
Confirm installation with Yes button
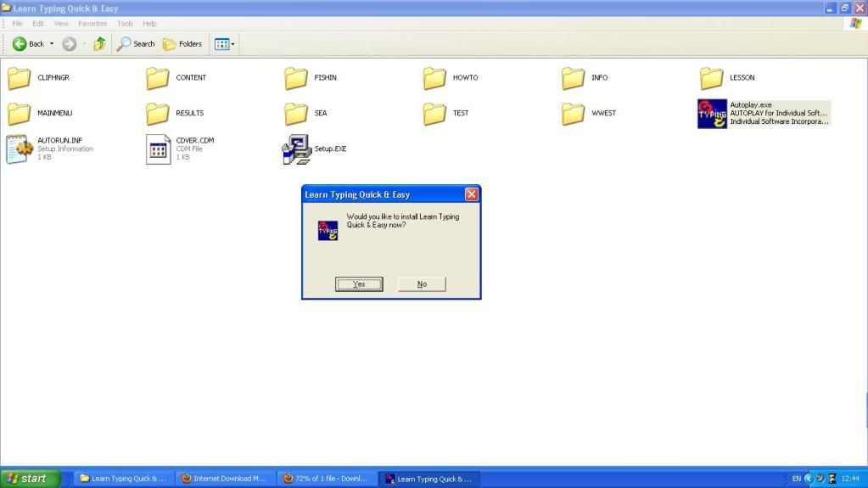pyautogui.click(x=359, y=284)
